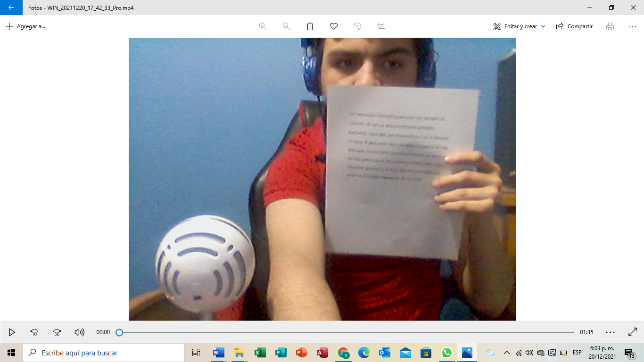Show hidden system tray icons
This screenshot has width=644, height=362.
point(507,353)
